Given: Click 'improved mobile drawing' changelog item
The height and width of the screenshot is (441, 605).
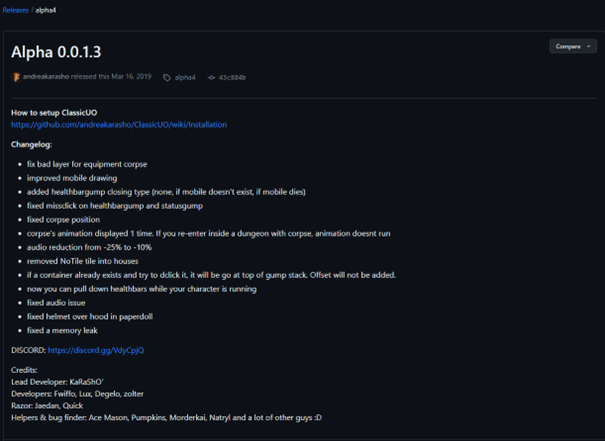Looking at the screenshot, I should pos(72,178).
